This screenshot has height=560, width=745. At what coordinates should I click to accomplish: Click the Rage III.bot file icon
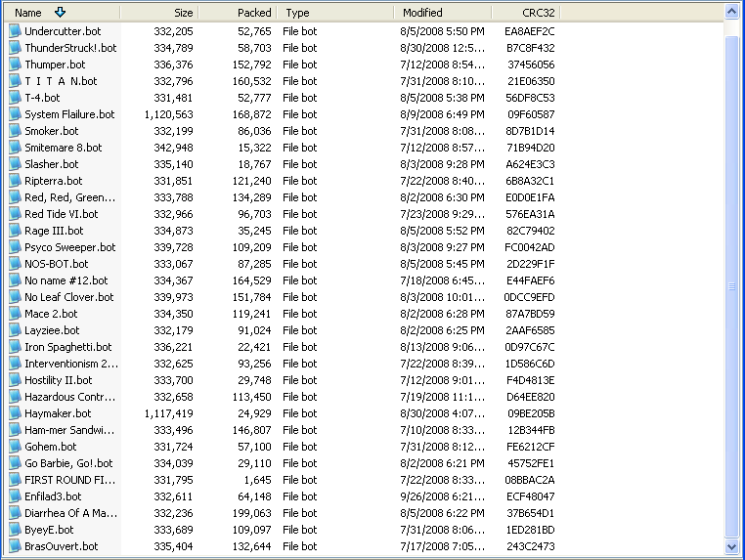coord(16,231)
